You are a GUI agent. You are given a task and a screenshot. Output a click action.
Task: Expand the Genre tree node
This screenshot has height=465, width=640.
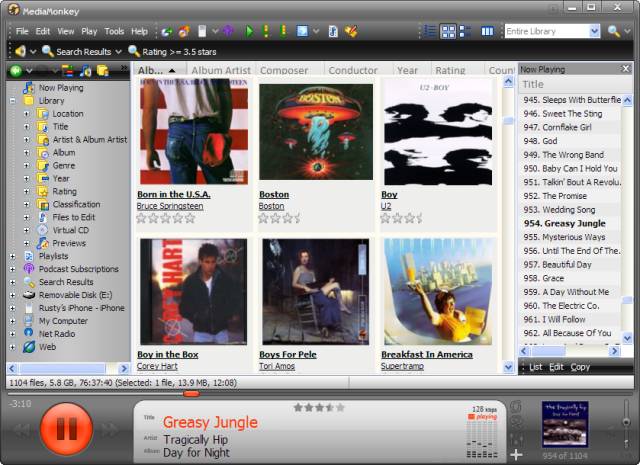pyautogui.click(x=27, y=166)
